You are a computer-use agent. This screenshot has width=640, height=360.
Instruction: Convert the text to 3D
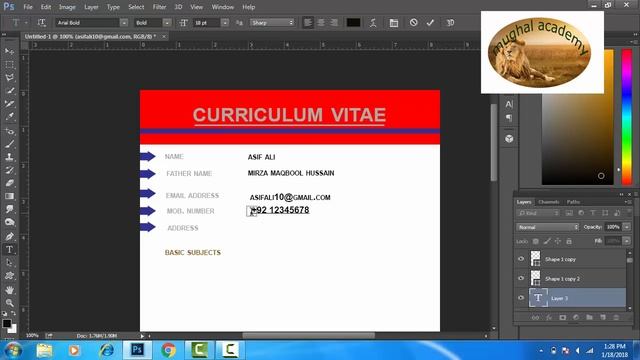pos(450,23)
